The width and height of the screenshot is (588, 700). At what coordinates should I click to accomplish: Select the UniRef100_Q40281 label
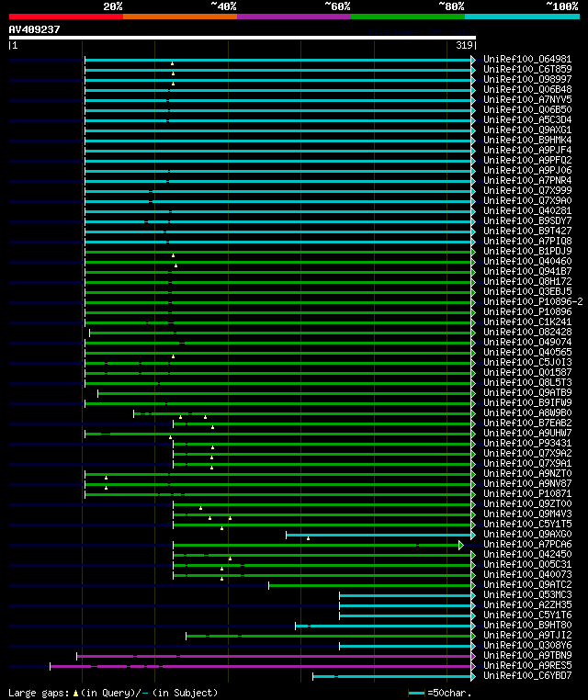pos(527,210)
